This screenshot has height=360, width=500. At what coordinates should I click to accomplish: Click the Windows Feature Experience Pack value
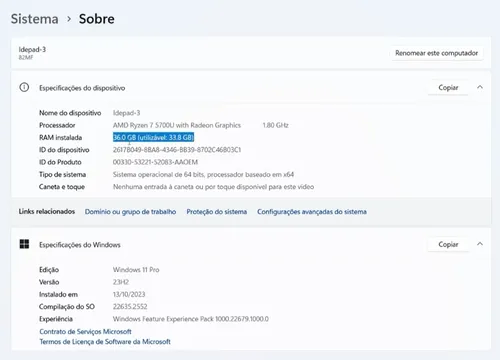(191, 319)
